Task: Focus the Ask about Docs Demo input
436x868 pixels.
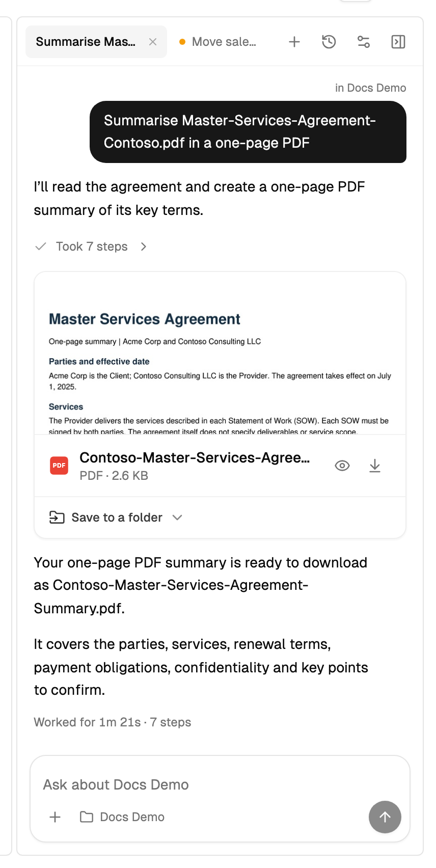Action: (220, 784)
